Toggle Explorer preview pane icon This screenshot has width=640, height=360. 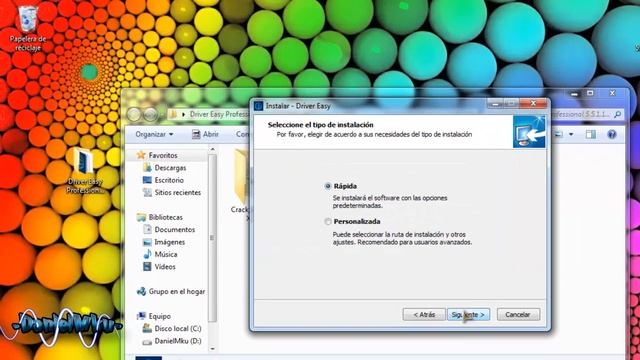pos(591,134)
